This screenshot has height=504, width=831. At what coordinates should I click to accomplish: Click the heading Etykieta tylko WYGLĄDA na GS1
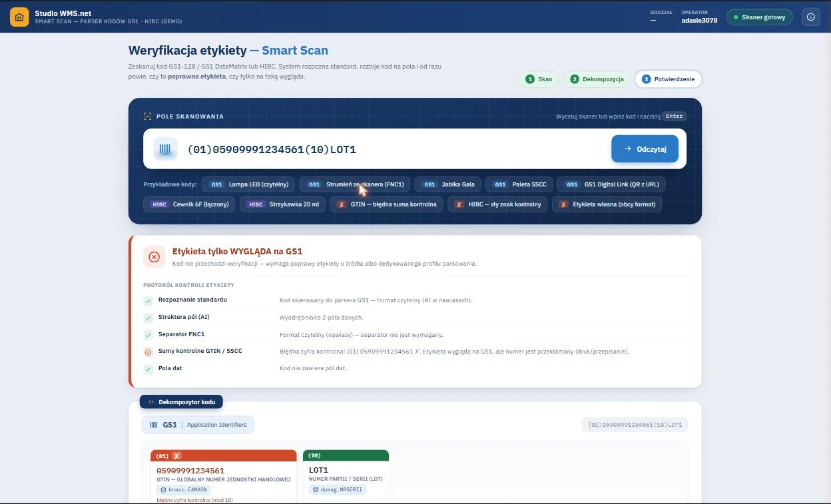[237, 252]
